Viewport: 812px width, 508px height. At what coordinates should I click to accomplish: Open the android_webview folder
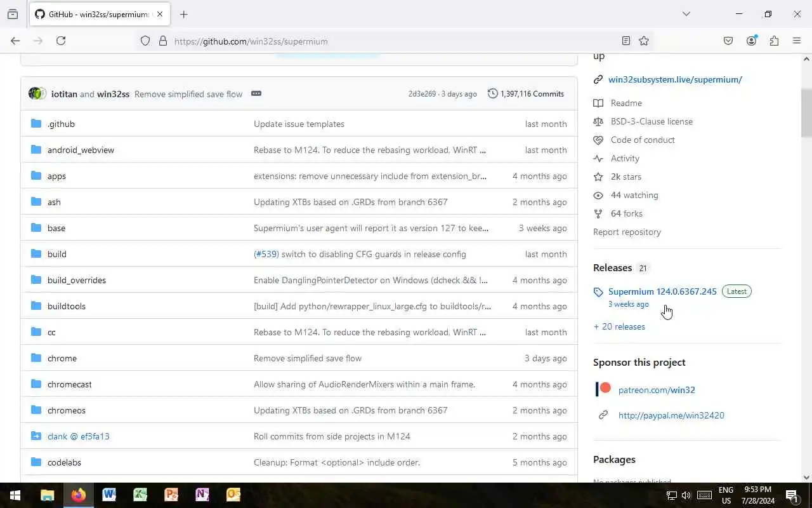click(81, 150)
